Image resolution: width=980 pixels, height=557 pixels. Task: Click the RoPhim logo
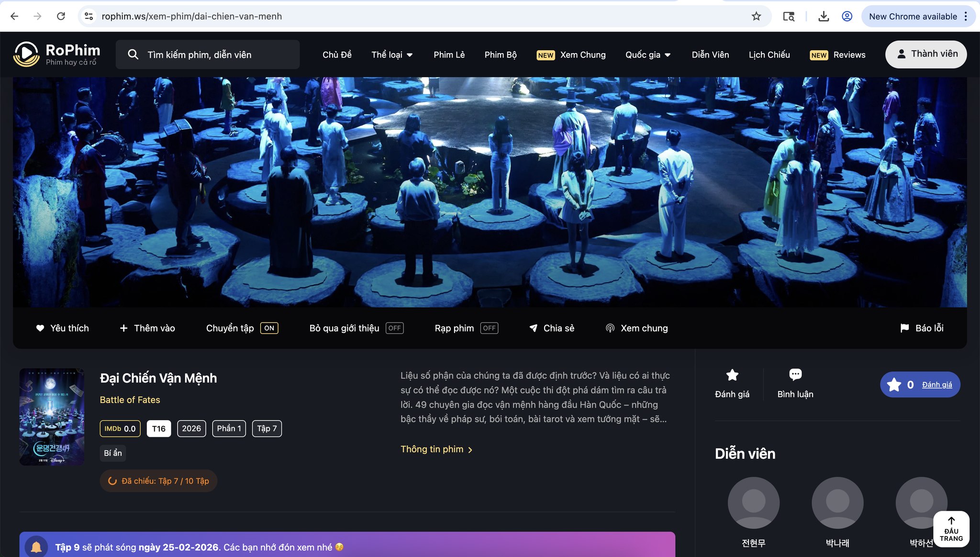pos(56,54)
